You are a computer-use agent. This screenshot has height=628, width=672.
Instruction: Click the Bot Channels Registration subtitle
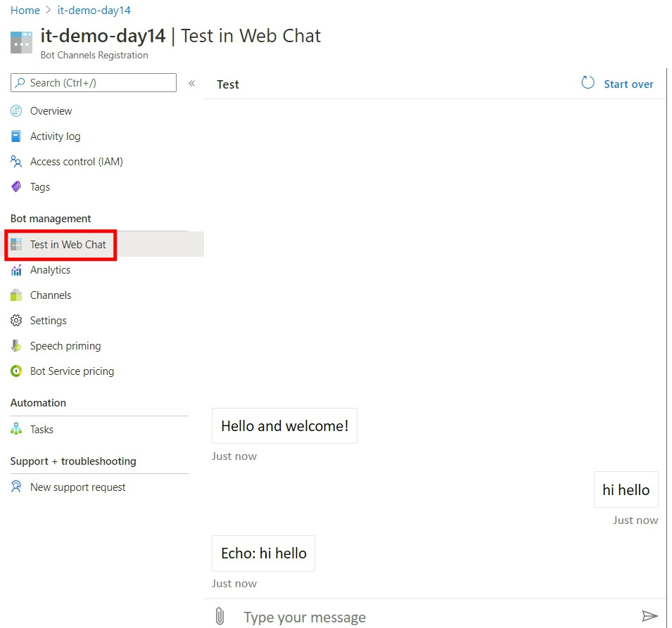coord(94,56)
